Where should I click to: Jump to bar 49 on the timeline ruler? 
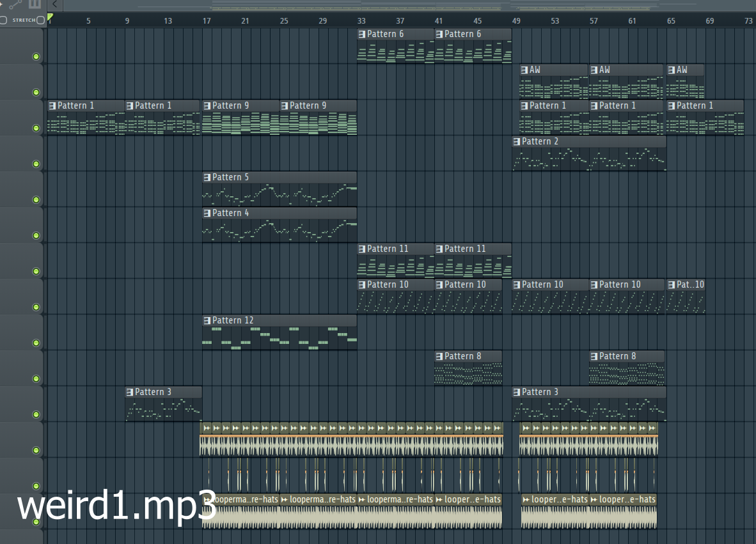click(516, 20)
